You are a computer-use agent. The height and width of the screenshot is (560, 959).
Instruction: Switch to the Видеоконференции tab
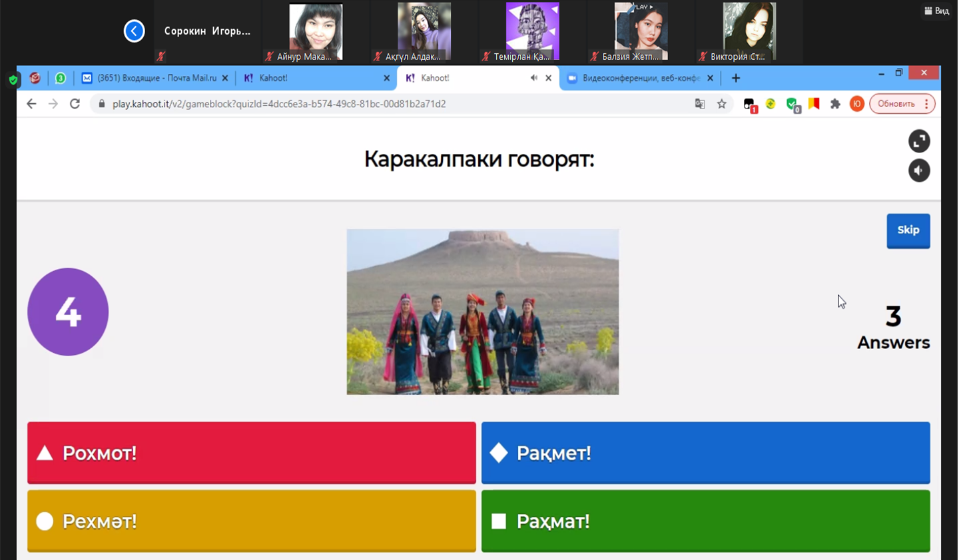[639, 78]
